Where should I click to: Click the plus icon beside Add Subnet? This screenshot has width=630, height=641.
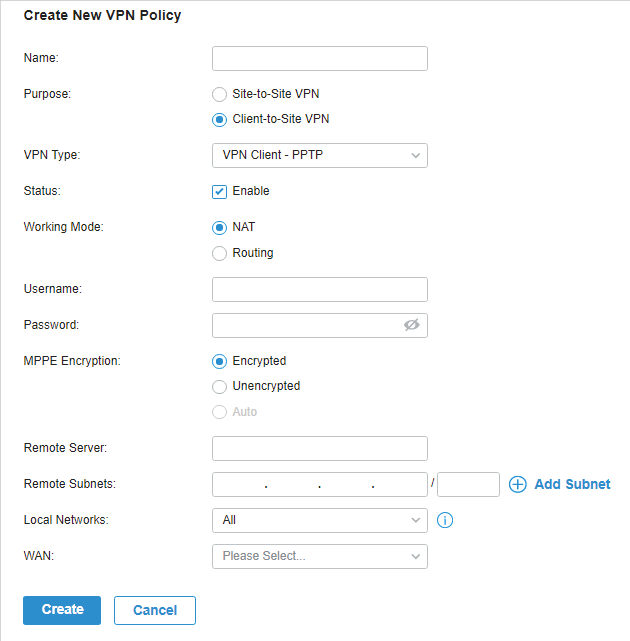coord(517,484)
